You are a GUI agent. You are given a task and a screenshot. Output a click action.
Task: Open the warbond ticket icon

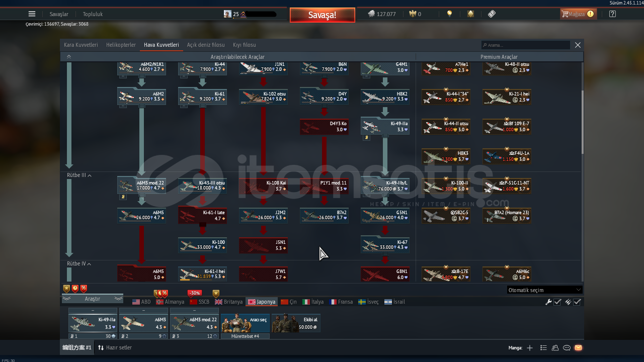[x=492, y=14]
